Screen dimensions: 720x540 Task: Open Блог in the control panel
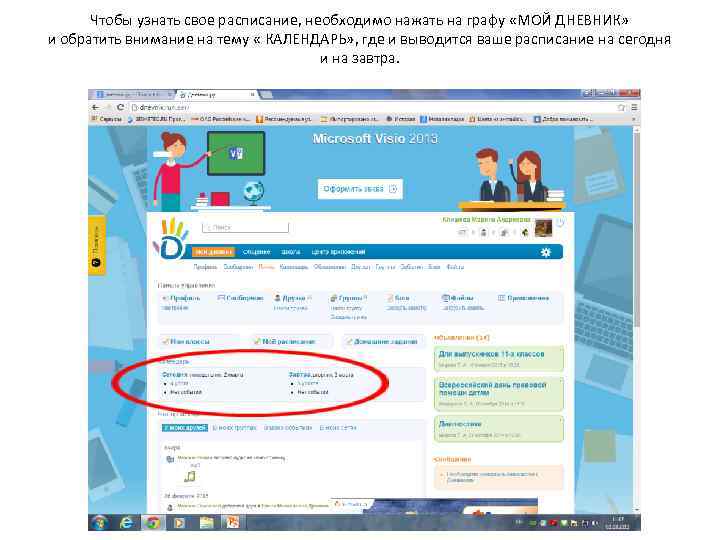(398, 298)
